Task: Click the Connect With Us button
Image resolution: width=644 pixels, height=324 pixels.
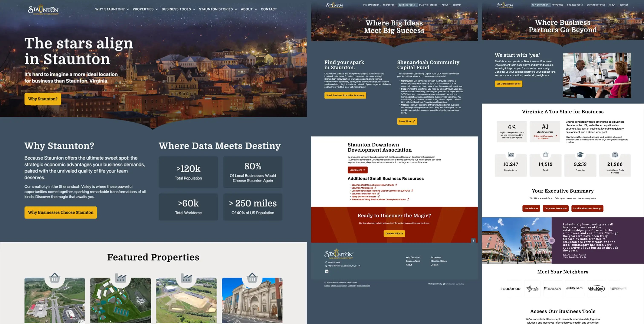Action: [x=394, y=234]
